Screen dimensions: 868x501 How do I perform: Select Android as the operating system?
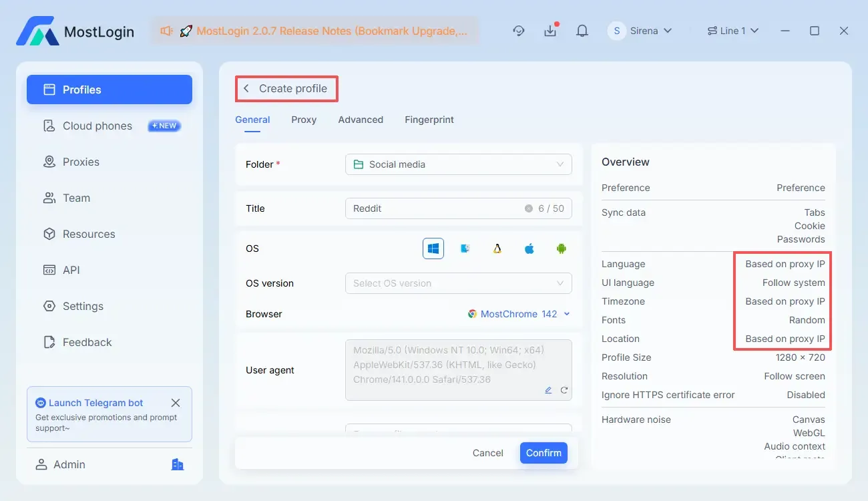[x=562, y=248]
